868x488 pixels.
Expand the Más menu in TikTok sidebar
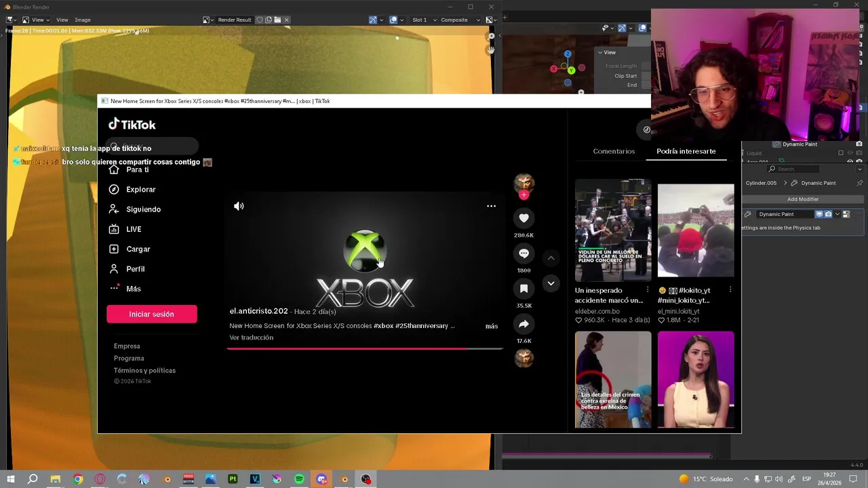[125, 289]
